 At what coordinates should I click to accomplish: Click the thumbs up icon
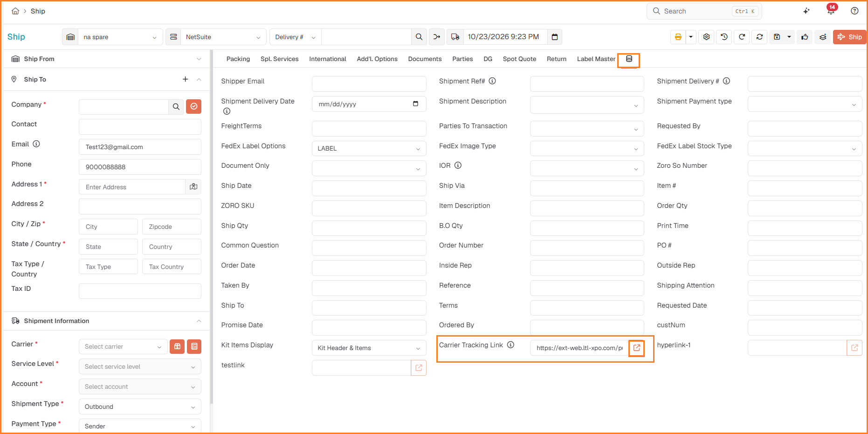pyautogui.click(x=805, y=37)
